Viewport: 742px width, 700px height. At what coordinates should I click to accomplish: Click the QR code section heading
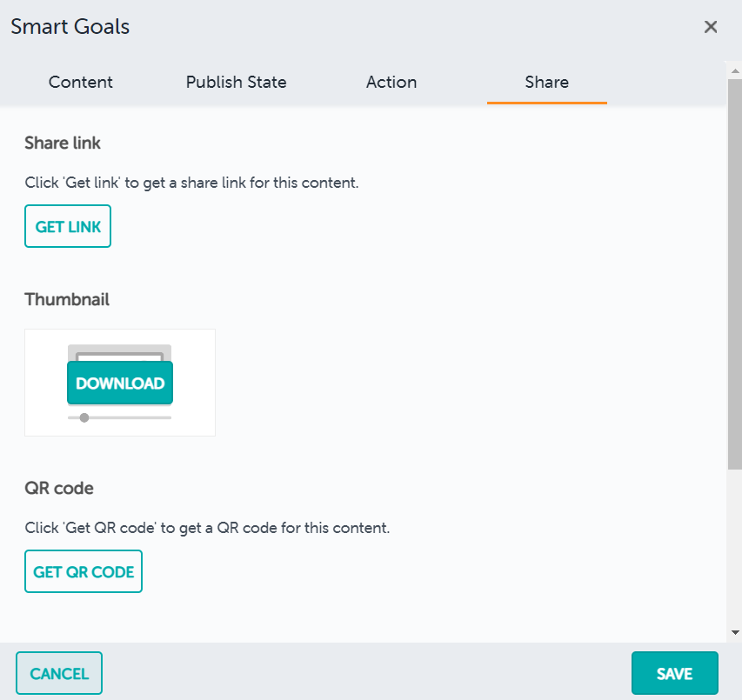tap(59, 488)
